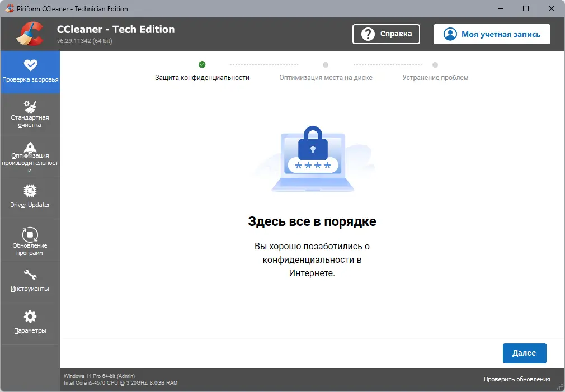Select the Защита конфиденциальности step
The image size is (565, 392).
coord(202,78)
